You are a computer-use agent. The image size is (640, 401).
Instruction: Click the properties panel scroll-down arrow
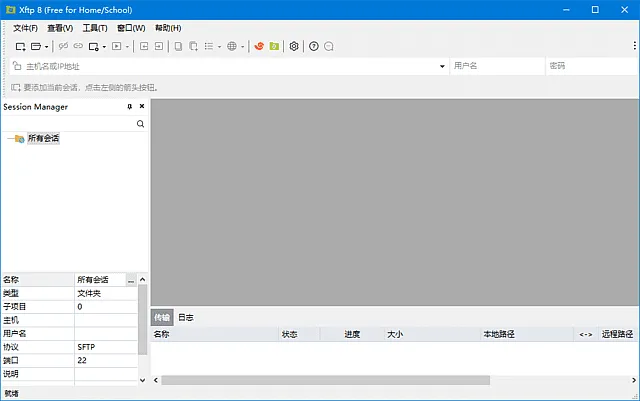tap(142, 380)
